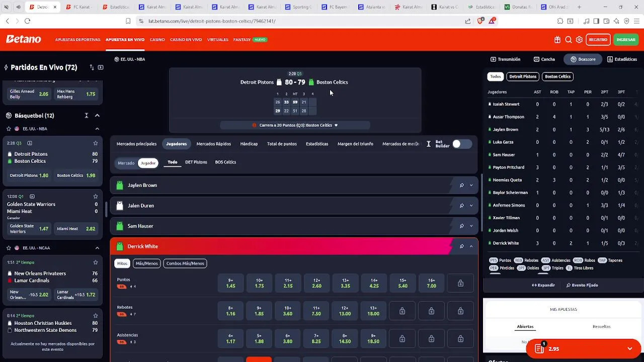Bet on Derrick White 9+ Puntos at 1.45
Viewport: 644px width, 362px height.
pyautogui.click(x=230, y=283)
